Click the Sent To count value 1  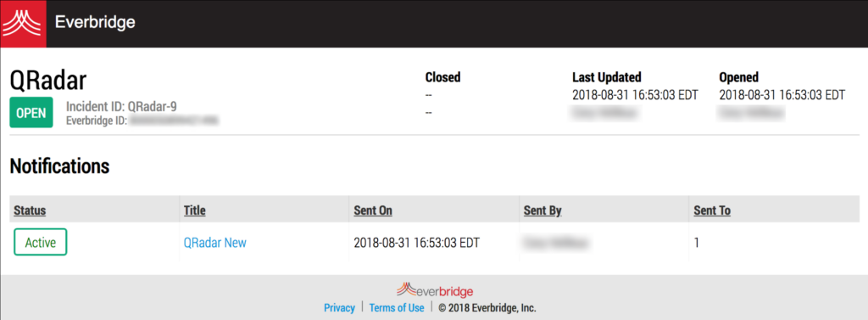tap(697, 243)
